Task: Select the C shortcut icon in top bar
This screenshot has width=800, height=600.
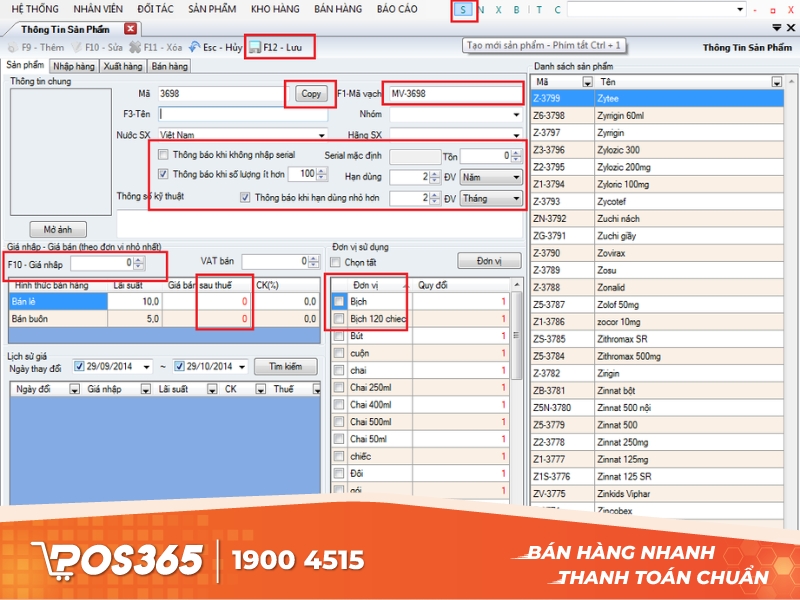Action: click(x=557, y=10)
